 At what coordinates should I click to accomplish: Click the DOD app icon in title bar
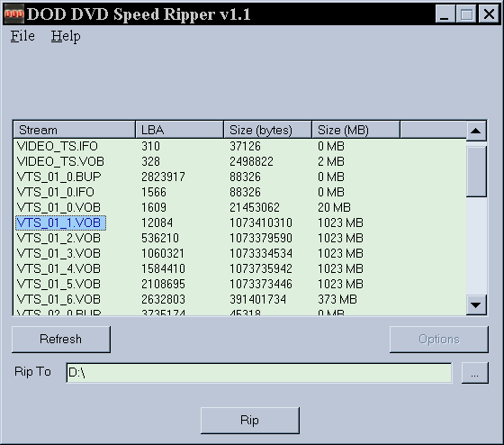click(14, 14)
